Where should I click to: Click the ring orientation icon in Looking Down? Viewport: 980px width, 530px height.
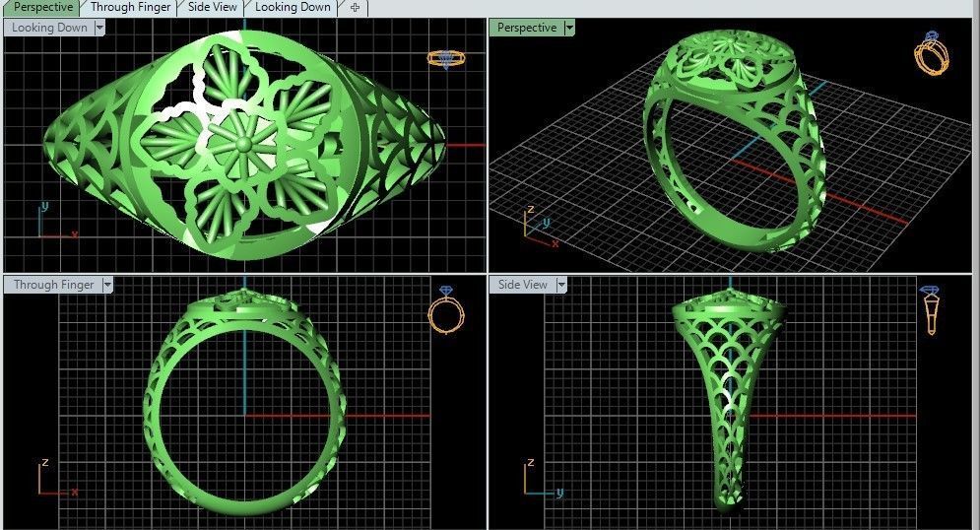pos(445,59)
